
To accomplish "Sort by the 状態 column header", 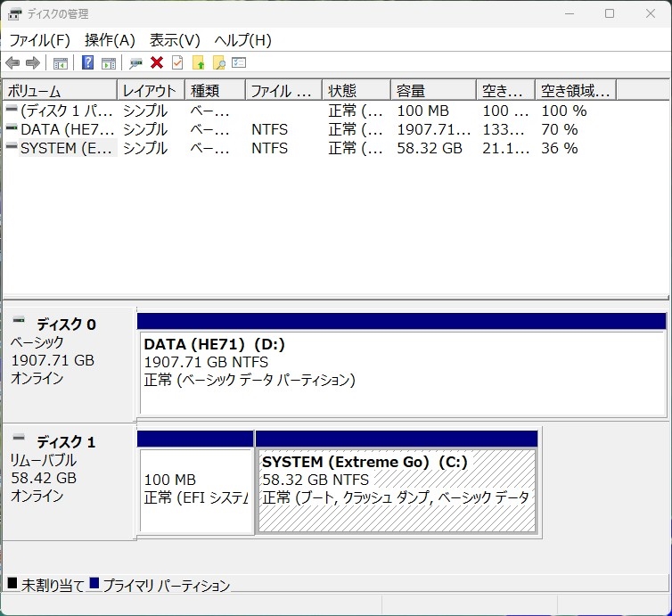I will 356,90.
